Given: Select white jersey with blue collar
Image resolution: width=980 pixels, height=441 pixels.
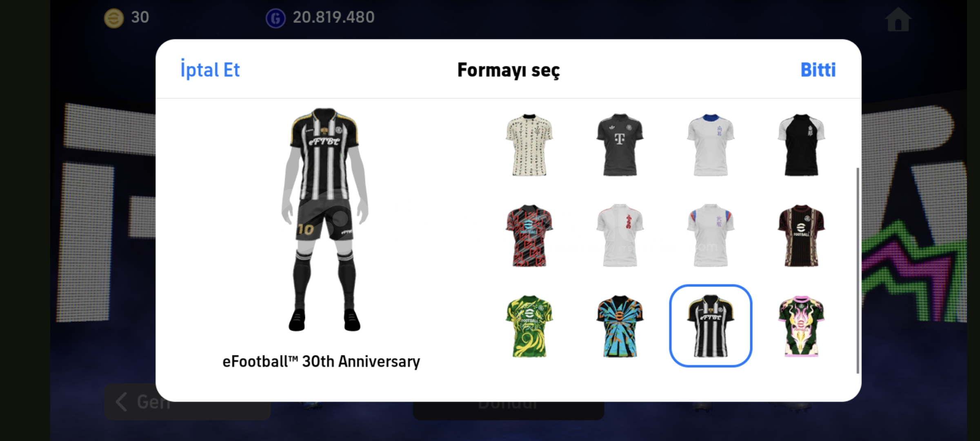Looking at the screenshot, I should pyautogui.click(x=710, y=145).
